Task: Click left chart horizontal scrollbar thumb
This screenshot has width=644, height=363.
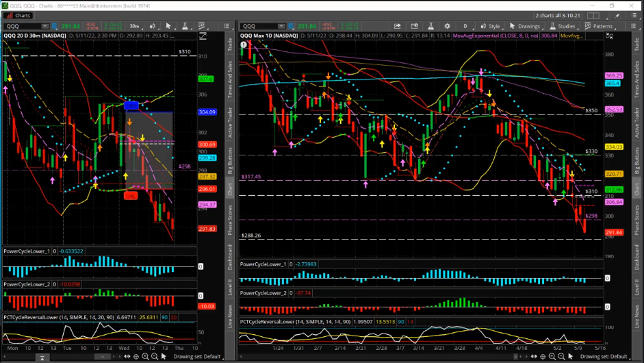Action: point(102,357)
